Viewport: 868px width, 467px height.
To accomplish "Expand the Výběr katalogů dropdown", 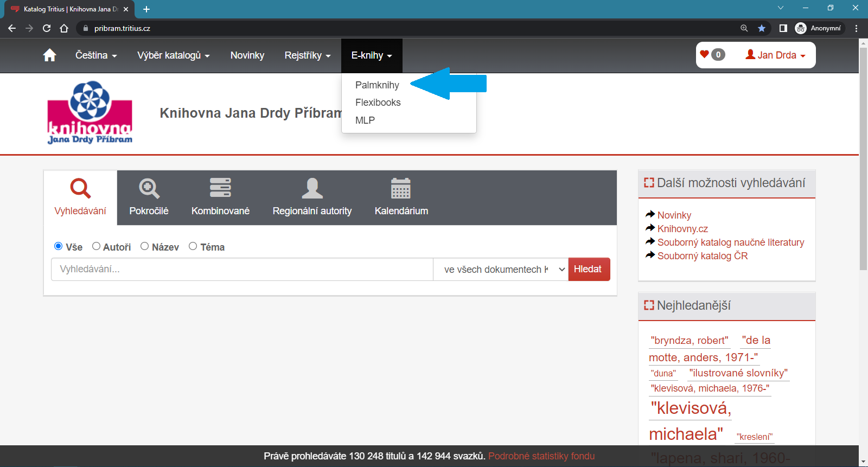I will [x=174, y=55].
